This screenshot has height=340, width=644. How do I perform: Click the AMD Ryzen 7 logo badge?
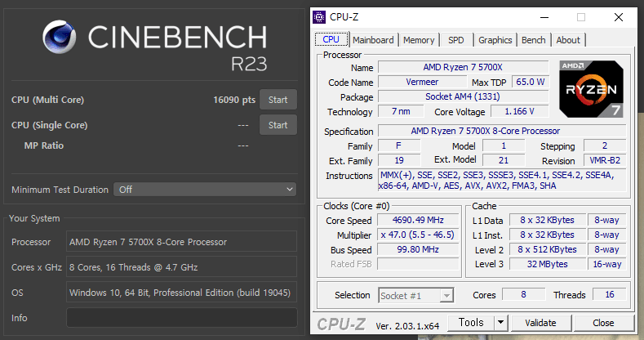click(591, 89)
